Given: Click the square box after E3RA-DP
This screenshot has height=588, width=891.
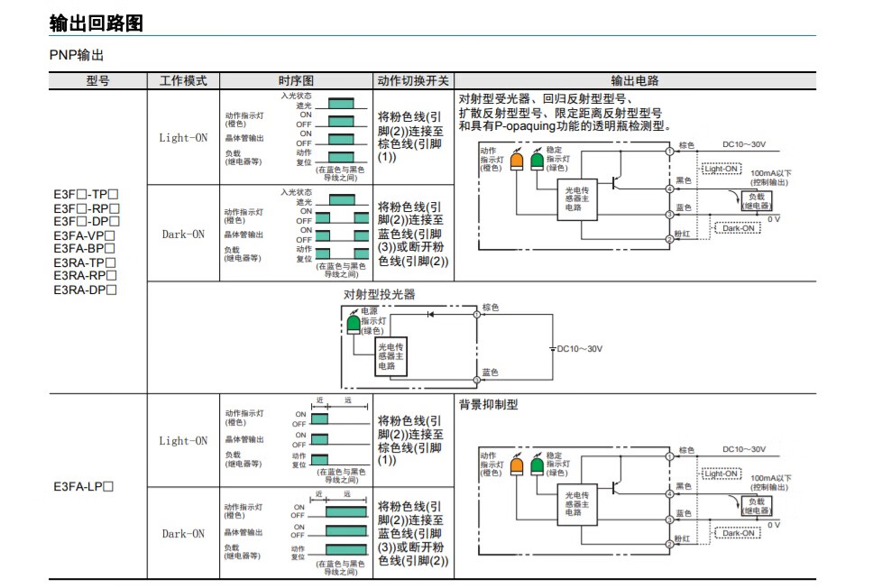Looking at the screenshot, I should pyautogui.click(x=113, y=289).
